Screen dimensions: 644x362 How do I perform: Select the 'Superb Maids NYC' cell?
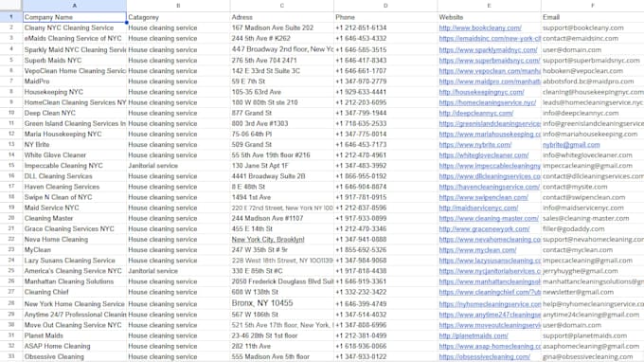pyautogui.click(x=74, y=61)
